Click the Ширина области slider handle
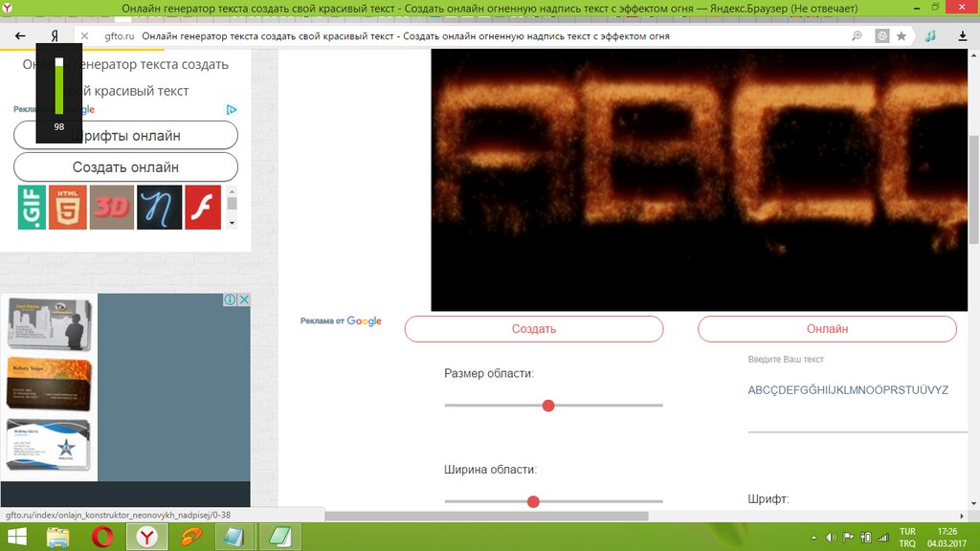980x551 pixels. tap(533, 501)
